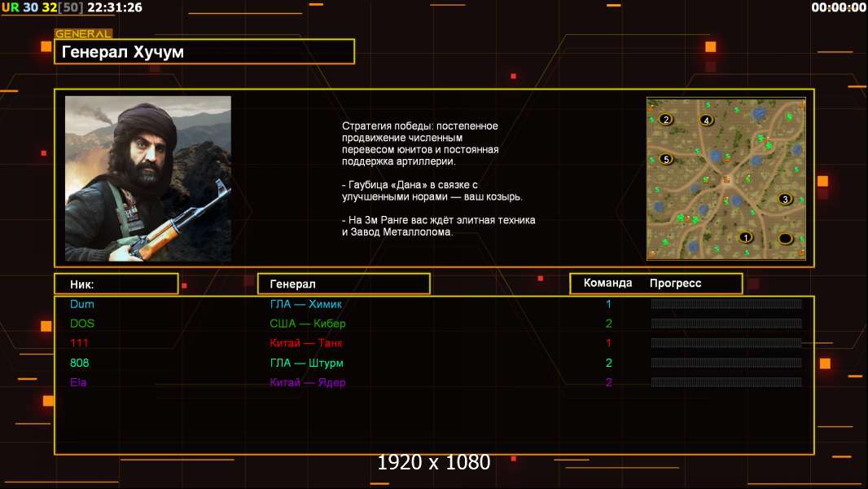The height and width of the screenshot is (489, 868).
Task: Click the «На 3м Ранге» tip line
Action: (438, 226)
